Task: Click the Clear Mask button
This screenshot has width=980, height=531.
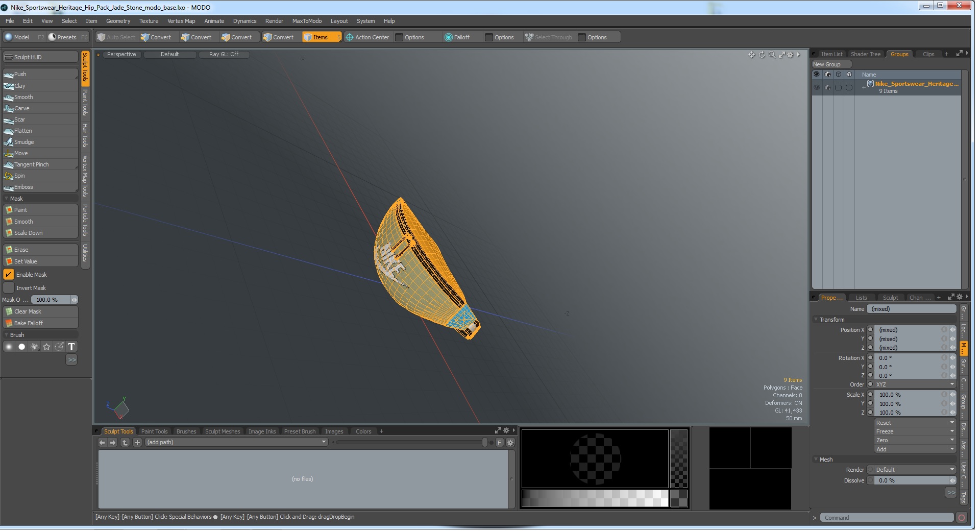Action: pyautogui.click(x=40, y=312)
